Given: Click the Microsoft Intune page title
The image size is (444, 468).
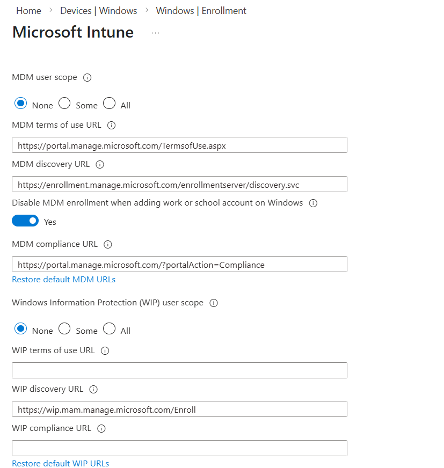Looking at the screenshot, I should 73,32.
